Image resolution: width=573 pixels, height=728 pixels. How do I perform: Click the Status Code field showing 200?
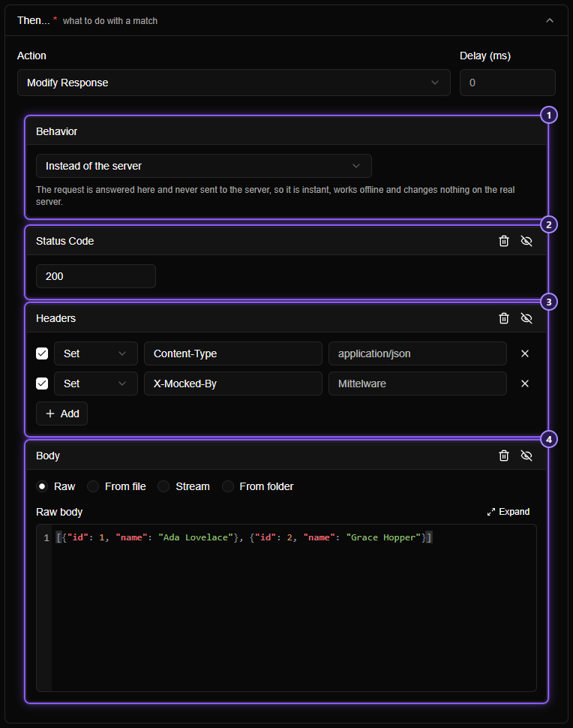[96, 276]
